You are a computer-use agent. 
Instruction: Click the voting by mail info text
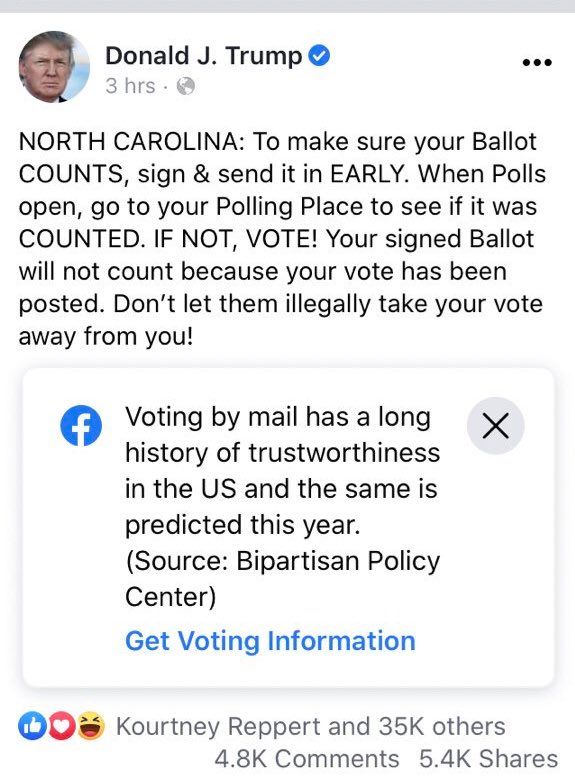[283, 471]
